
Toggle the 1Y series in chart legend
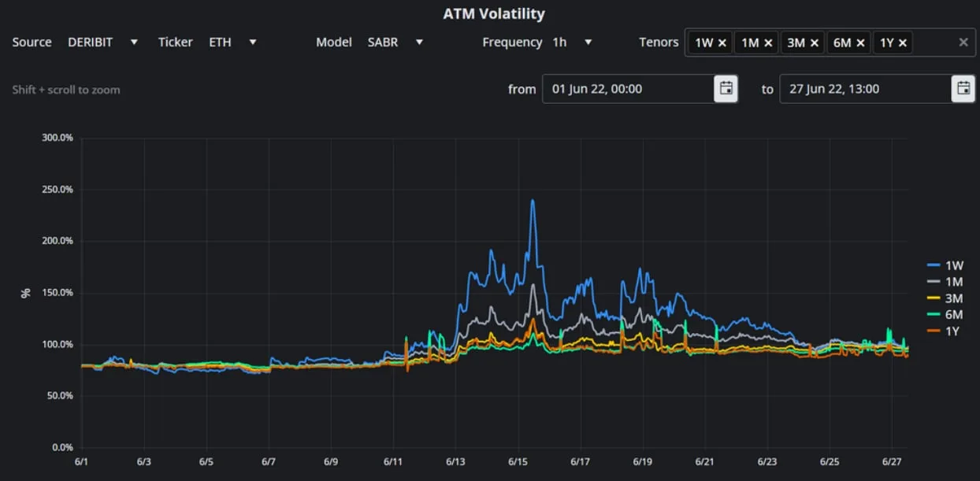(x=945, y=331)
